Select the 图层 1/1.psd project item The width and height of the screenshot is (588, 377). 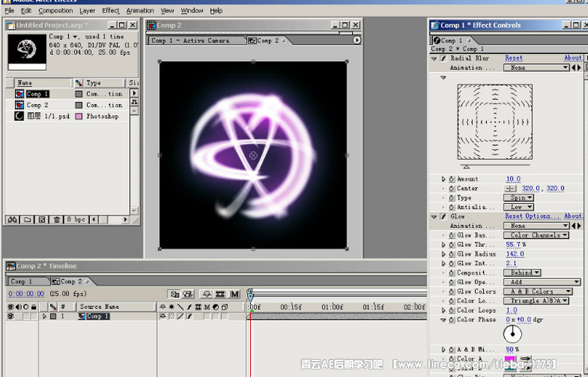(49, 116)
